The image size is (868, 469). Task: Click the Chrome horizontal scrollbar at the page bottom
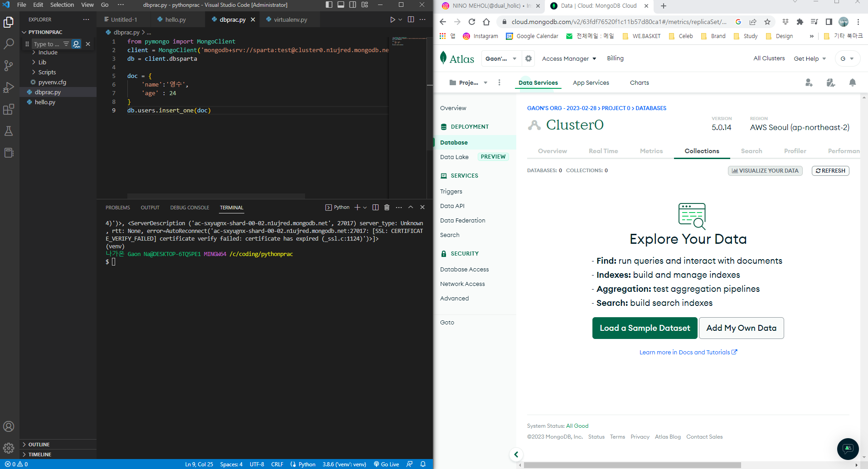(632, 465)
